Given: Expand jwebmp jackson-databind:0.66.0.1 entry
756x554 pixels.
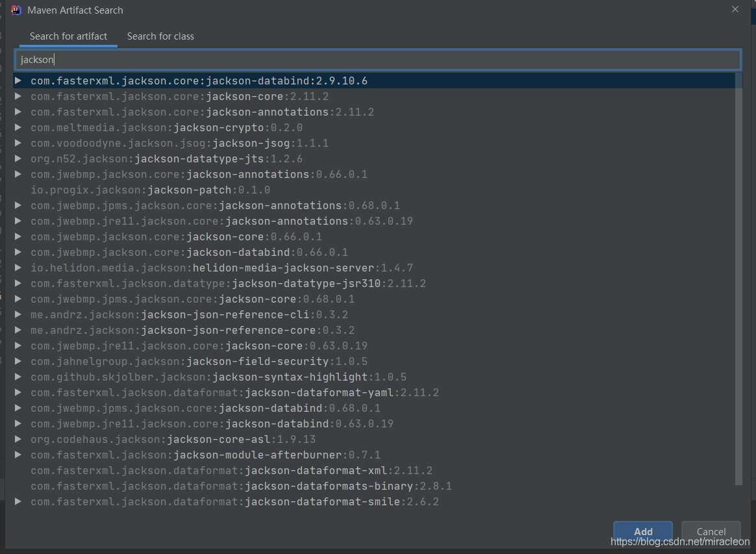Looking at the screenshot, I should pos(18,252).
